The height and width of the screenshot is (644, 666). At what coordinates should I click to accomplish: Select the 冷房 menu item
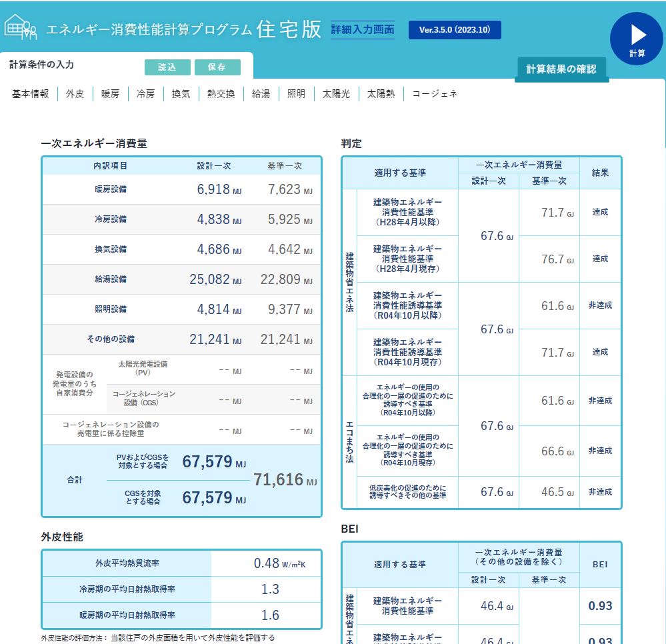click(x=145, y=94)
